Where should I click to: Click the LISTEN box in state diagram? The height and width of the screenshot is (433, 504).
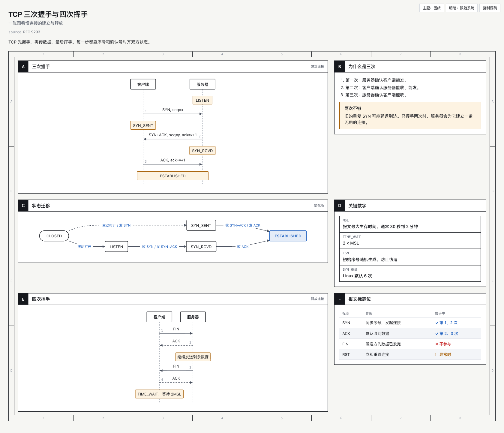(x=116, y=247)
